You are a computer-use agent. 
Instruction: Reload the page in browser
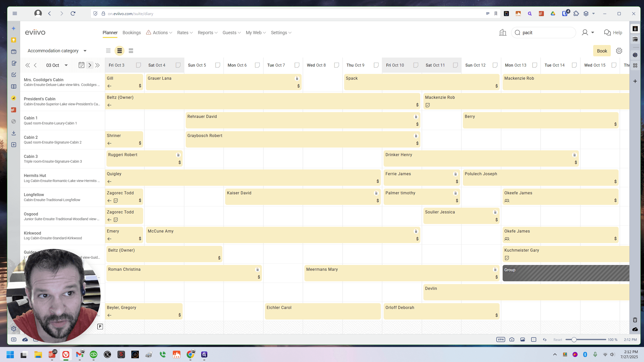tap(73, 14)
